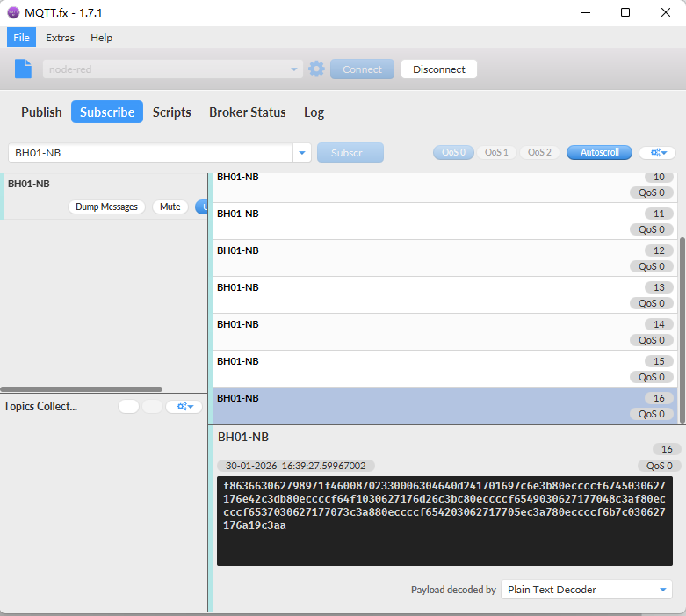Click Dump Messages for BH01-NB
The width and height of the screenshot is (686, 616).
coord(106,207)
